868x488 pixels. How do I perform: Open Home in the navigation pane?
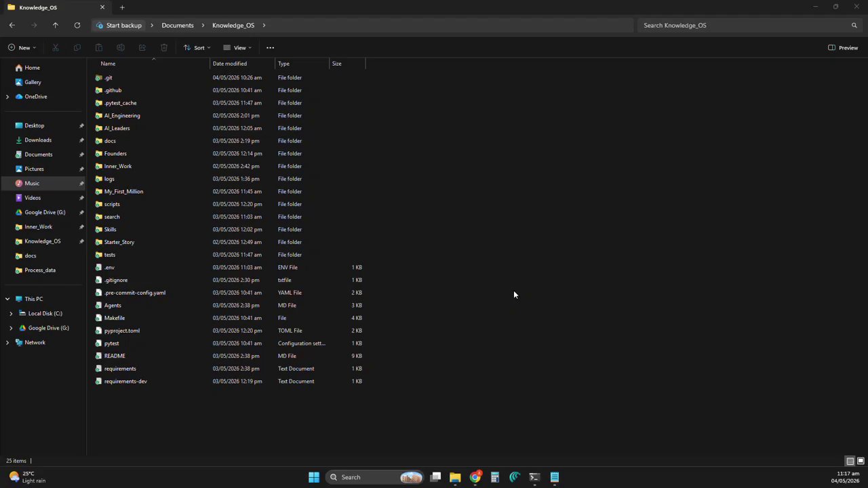tap(32, 68)
